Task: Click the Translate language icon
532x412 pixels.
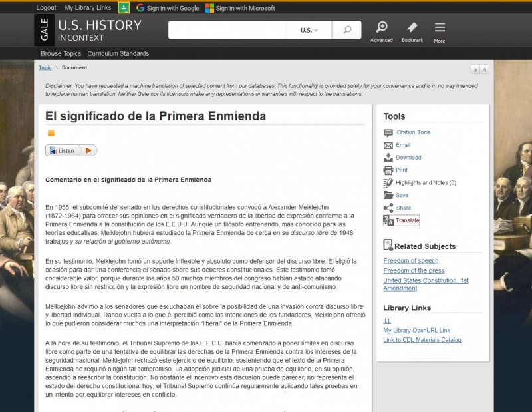Action: [388, 220]
